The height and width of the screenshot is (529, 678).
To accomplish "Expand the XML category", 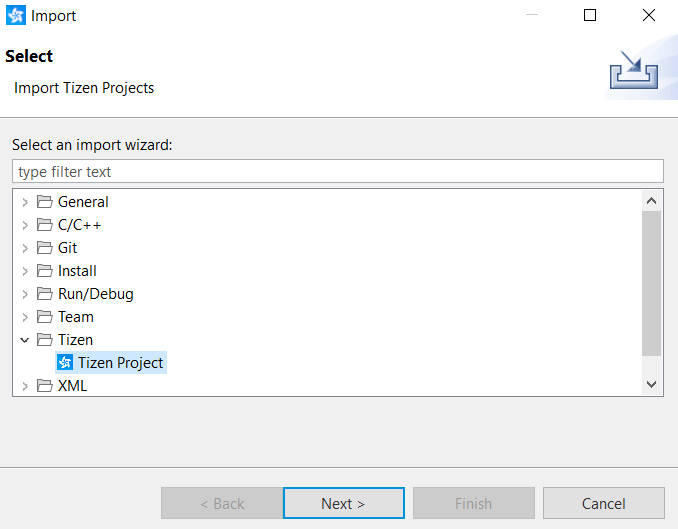I will pos(25,386).
